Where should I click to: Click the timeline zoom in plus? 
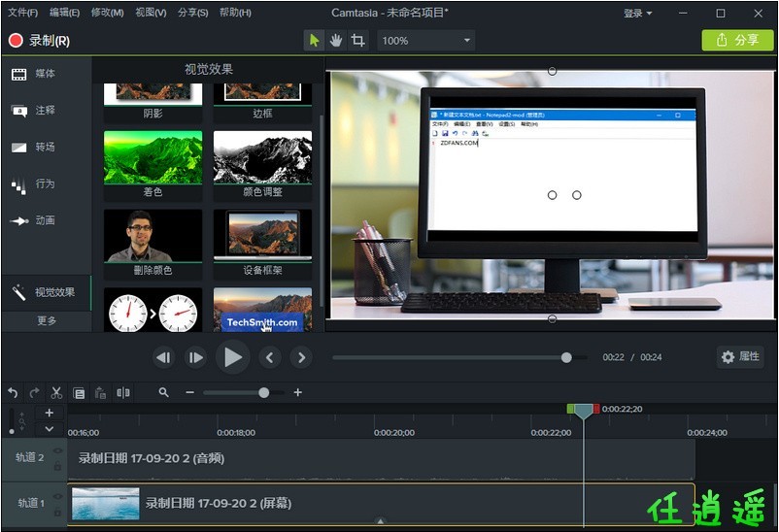297,393
